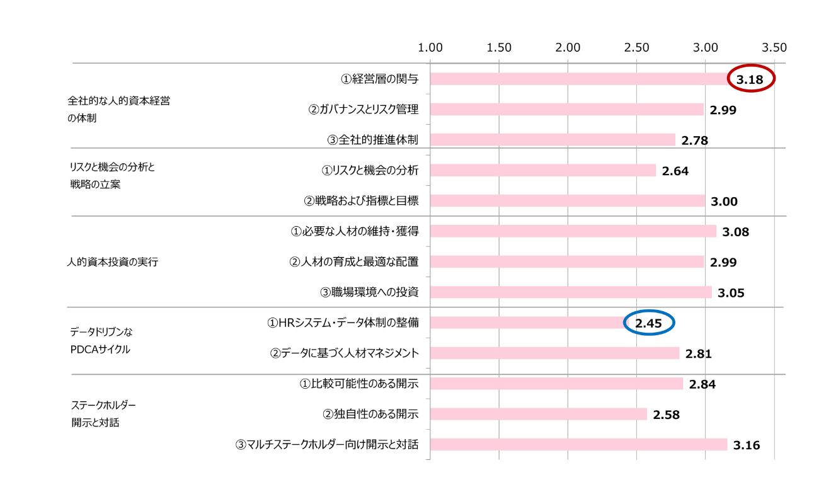This screenshot has height=504, width=819.
Task: Click the データドリブンなPDCAサイクル category heading
Action: point(101,340)
